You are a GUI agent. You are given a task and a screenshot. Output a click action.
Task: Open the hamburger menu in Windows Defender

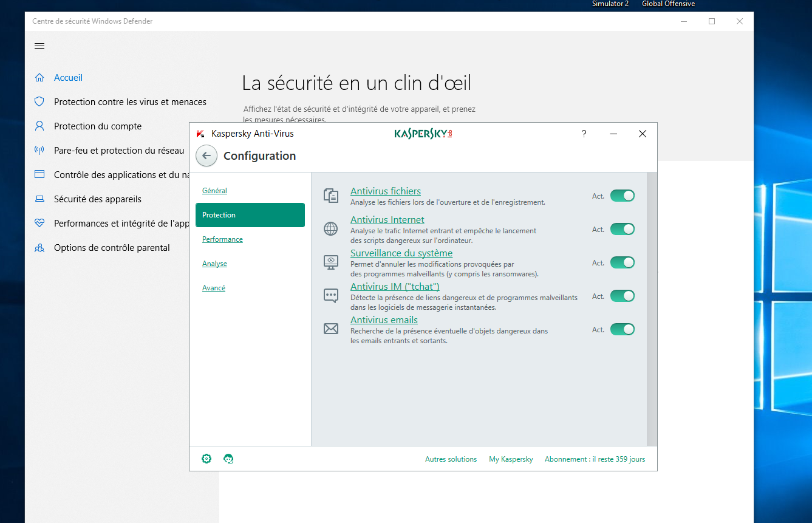pos(39,46)
